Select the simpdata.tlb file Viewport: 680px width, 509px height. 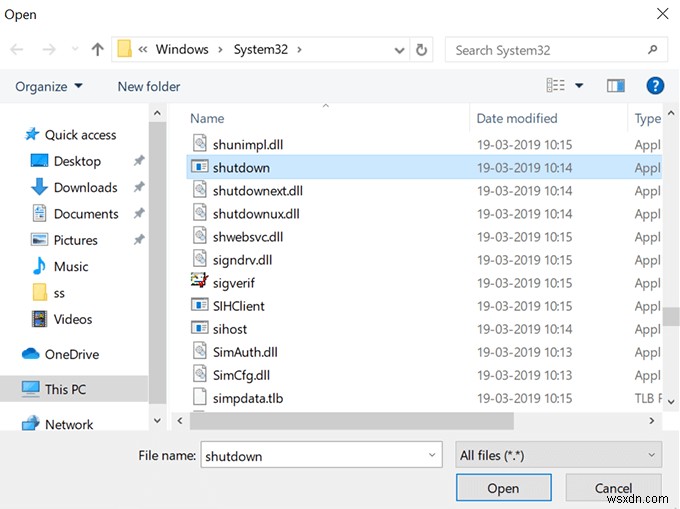[x=248, y=398]
